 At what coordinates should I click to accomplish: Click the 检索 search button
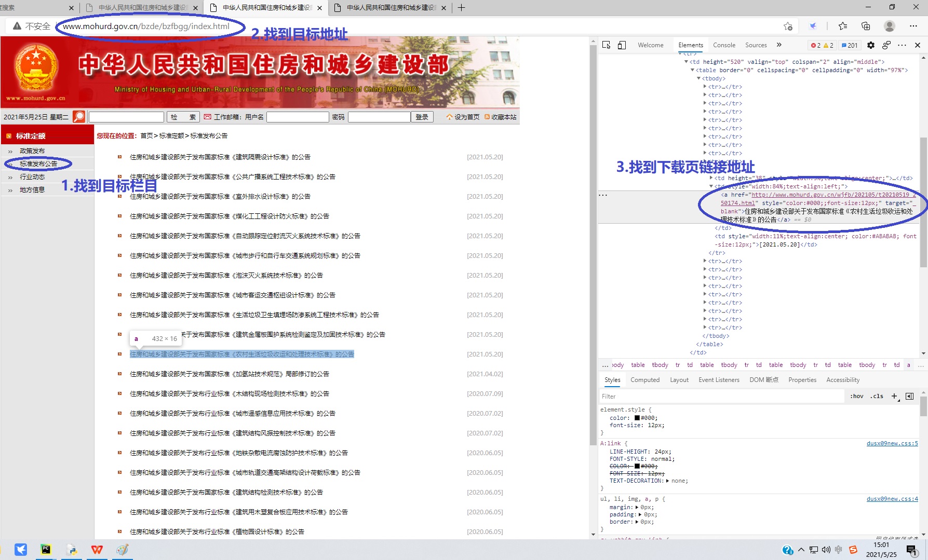coord(183,117)
